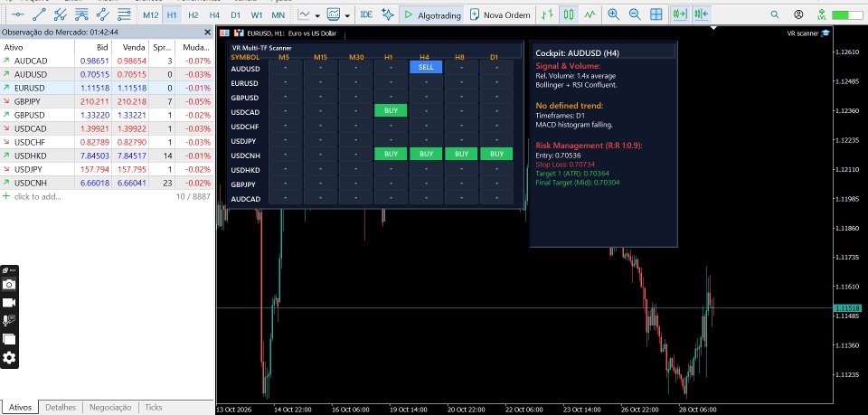Open the Negociação tab
Screen dimensions: 868x415
[x=110, y=407]
